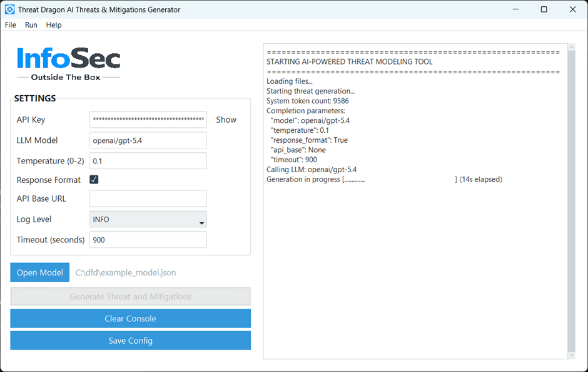Screen dimensions: 588x372
Task: Click the console scrollbar down arrow
Action: [x=571, y=355]
